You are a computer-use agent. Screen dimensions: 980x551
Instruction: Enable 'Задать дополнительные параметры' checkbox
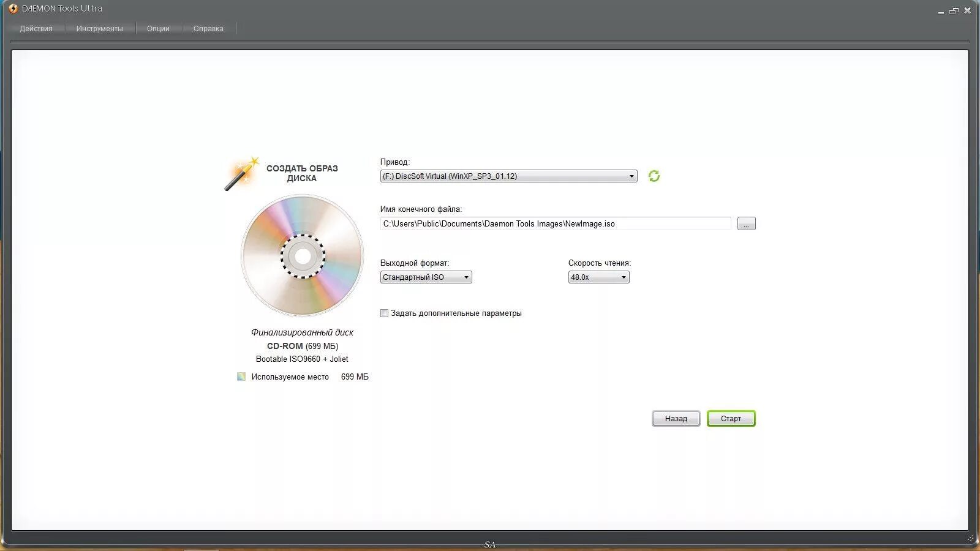[x=384, y=313]
